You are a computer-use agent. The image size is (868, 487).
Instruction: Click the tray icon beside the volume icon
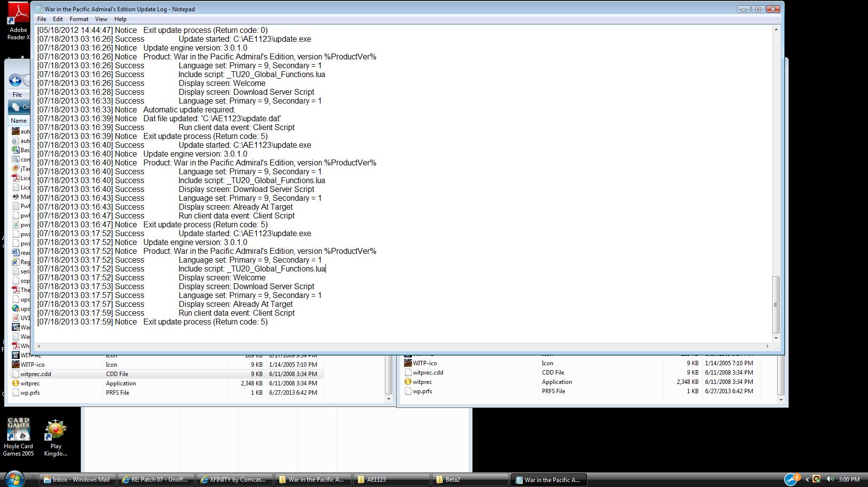click(816, 479)
